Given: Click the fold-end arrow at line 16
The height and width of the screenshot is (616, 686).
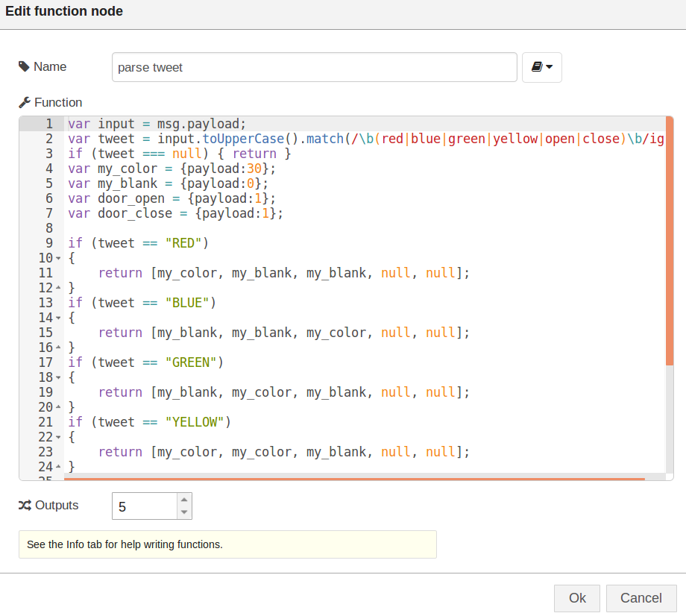Looking at the screenshot, I should click(58, 348).
